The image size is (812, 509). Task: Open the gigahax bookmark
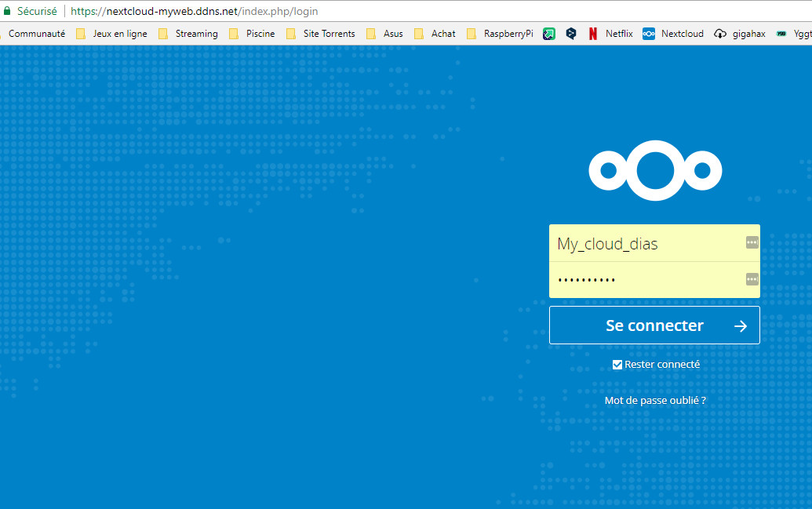[740, 34]
